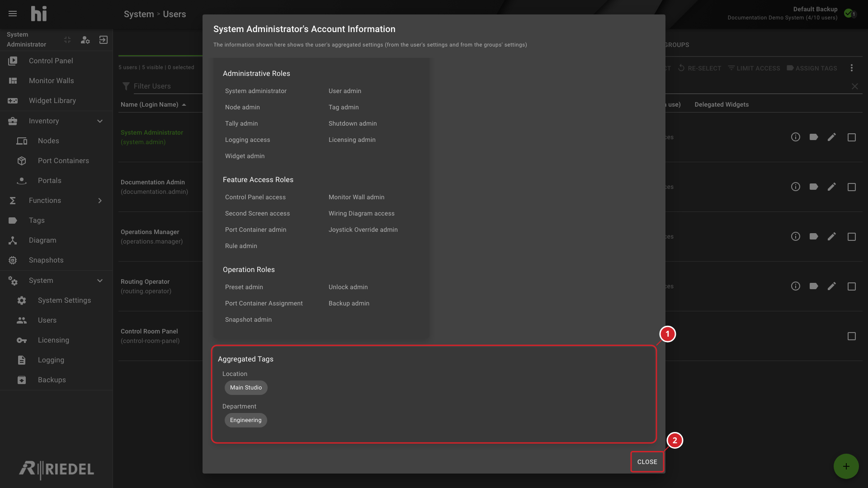868x488 pixels.
Task: Open the hamburger main menu
Action: pyautogui.click(x=13, y=14)
